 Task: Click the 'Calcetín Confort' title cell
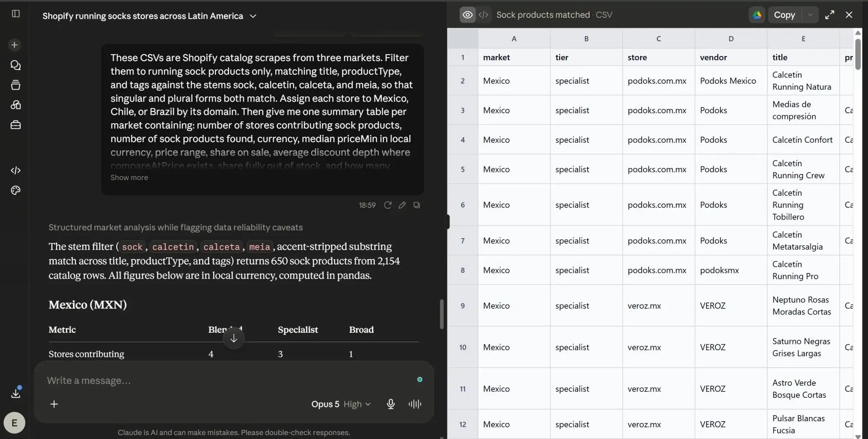pos(803,140)
